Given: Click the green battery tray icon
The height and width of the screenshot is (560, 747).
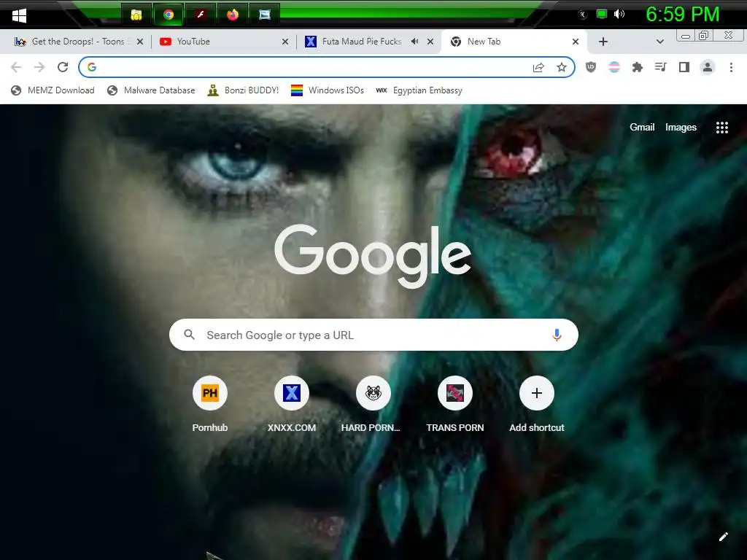Looking at the screenshot, I should click(602, 15).
